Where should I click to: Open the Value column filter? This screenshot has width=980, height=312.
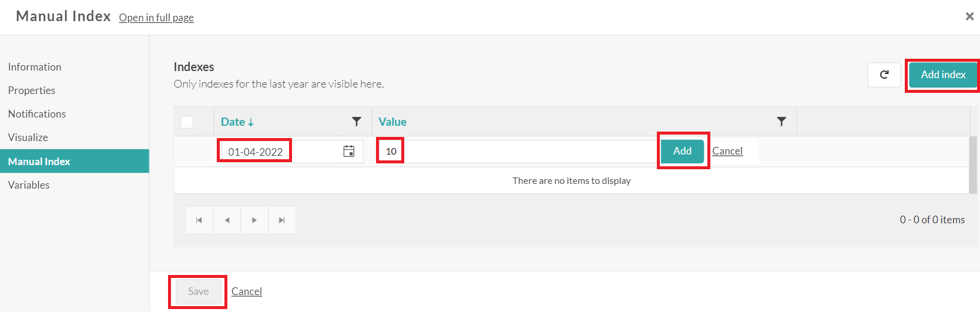click(781, 122)
